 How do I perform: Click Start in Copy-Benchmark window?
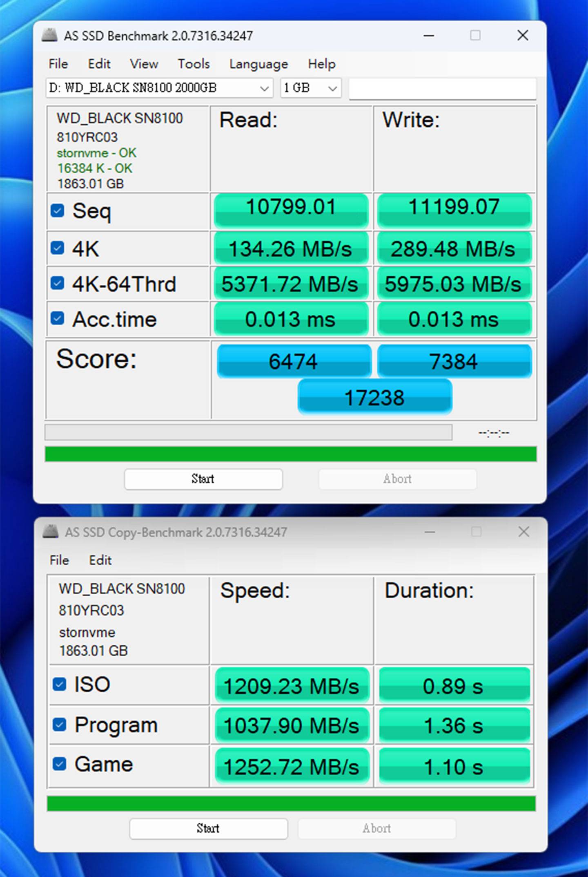coord(208,828)
